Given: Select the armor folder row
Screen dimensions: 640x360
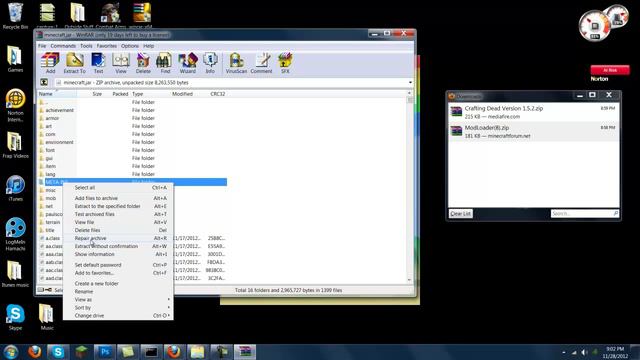Looking at the screenshot, I should point(133,118).
